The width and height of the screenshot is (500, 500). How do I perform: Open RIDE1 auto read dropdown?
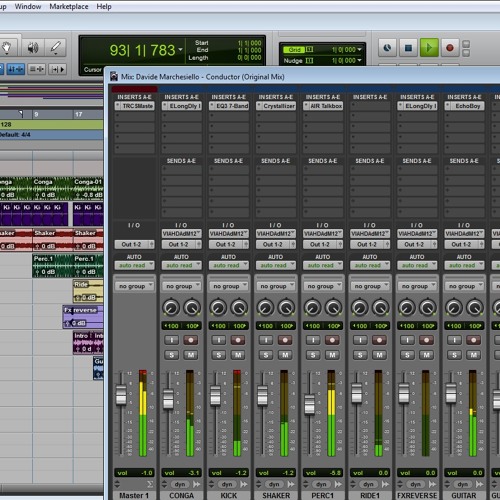(x=370, y=265)
